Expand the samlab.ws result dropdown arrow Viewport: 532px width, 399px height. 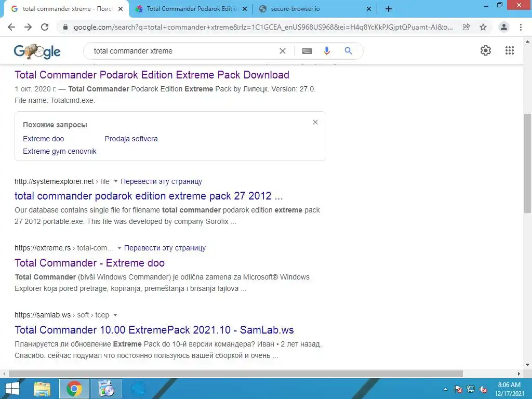(115, 315)
